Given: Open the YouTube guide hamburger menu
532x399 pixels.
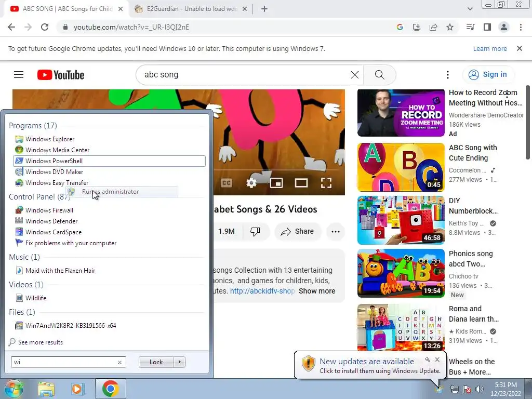Looking at the screenshot, I should click(19, 75).
